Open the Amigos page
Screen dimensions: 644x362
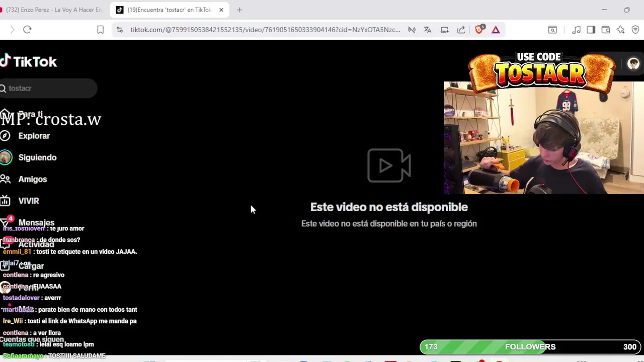[32, 179]
